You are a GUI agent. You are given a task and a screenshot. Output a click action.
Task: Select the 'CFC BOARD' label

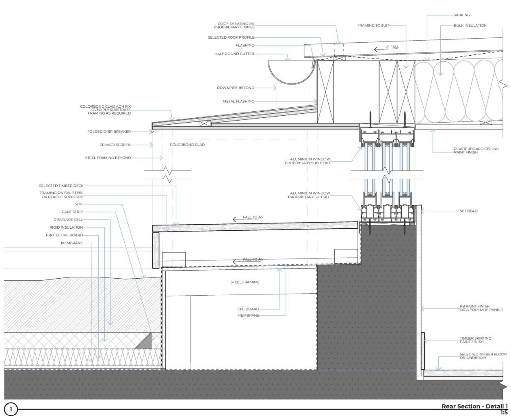248,309
